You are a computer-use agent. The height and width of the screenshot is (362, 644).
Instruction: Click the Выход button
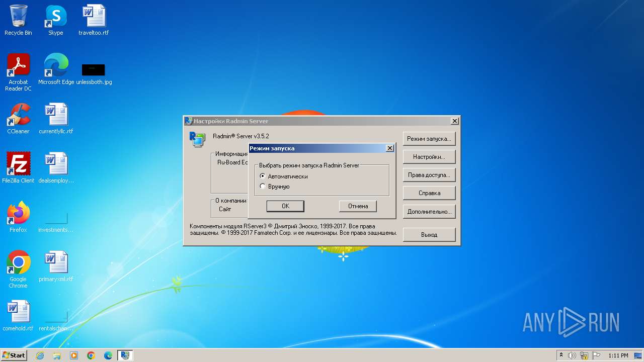pos(429,235)
